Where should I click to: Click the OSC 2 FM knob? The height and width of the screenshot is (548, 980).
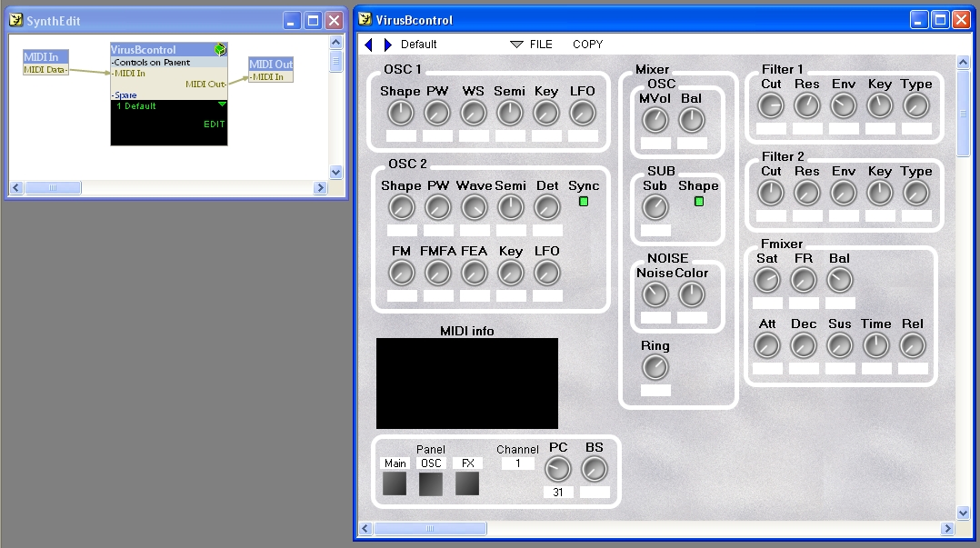tap(401, 273)
